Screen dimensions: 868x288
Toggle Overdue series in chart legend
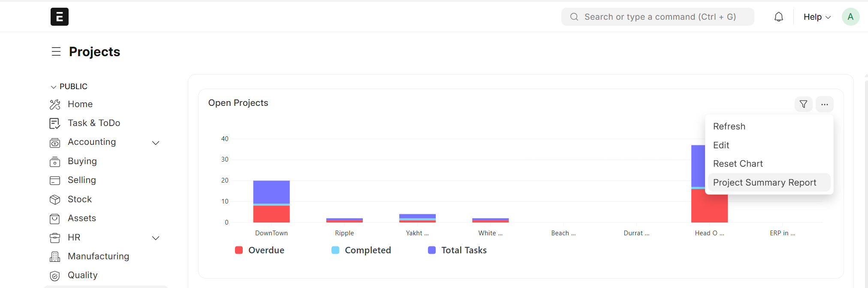coord(259,250)
